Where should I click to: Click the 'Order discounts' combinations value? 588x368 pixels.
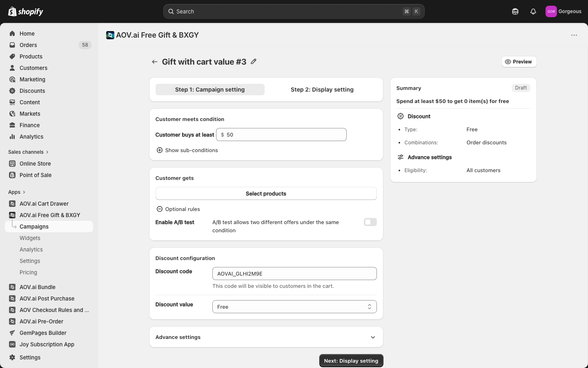point(487,143)
